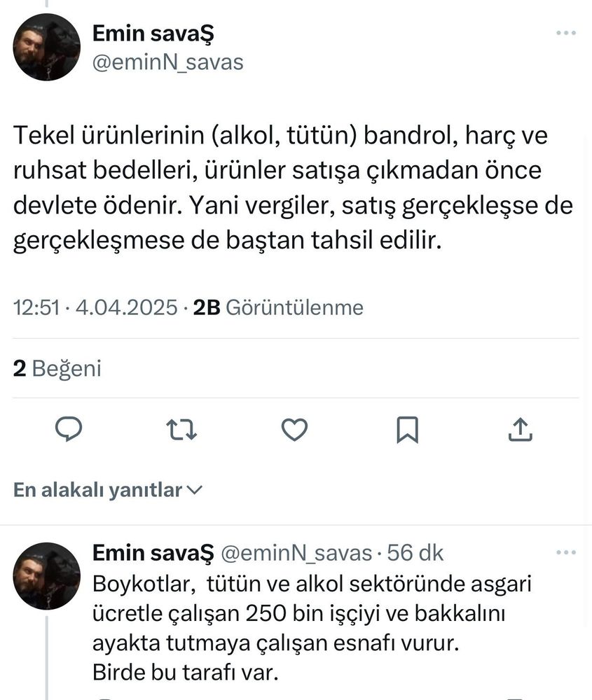
Task: Bookmark this tweet
Action: coord(407,429)
